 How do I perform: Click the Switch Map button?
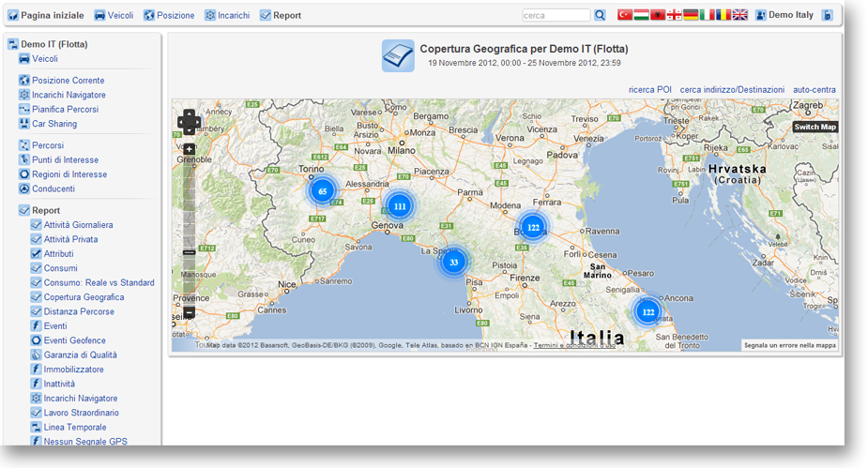[815, 127]
